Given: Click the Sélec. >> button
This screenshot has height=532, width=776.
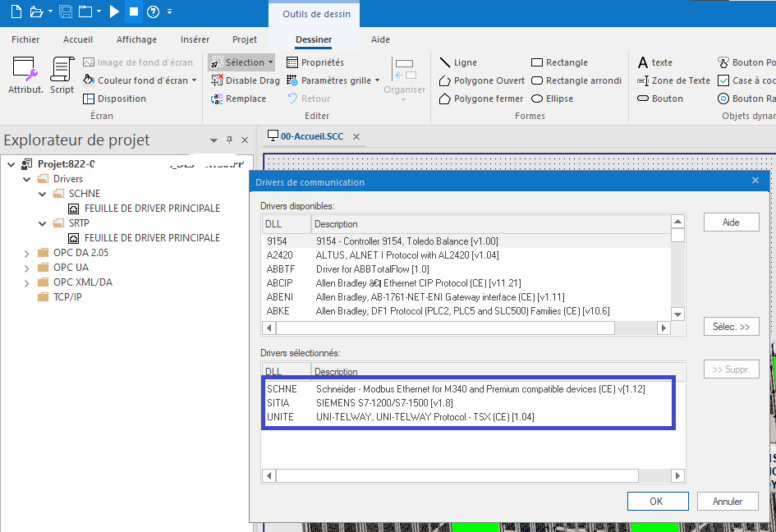Looking at the screenshot, I should pos(731,327).
